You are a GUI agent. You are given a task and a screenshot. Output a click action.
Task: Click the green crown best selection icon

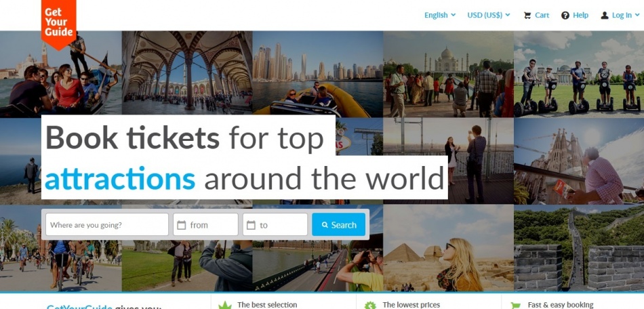click(225, 306)
